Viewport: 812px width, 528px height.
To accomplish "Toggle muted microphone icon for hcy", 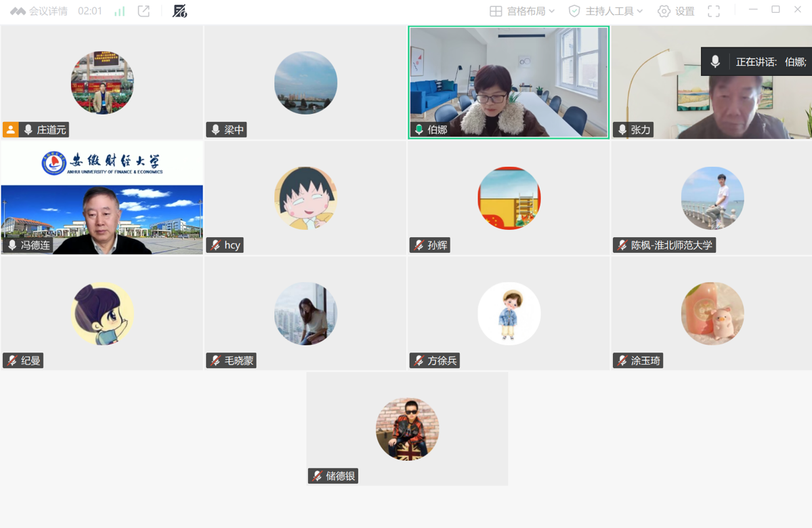I will [x=215, y=245].
